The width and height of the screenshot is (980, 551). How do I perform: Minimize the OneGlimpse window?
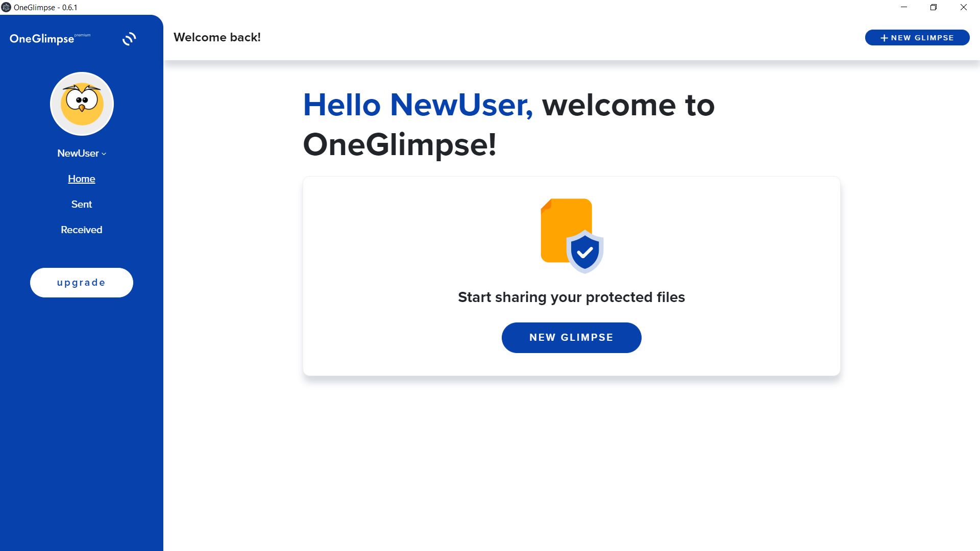pos(904,8)
